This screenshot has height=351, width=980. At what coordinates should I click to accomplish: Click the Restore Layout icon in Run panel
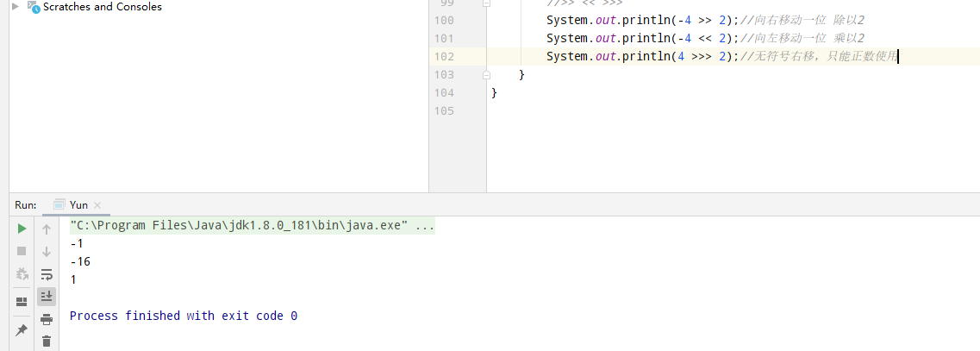coord(22,302)
